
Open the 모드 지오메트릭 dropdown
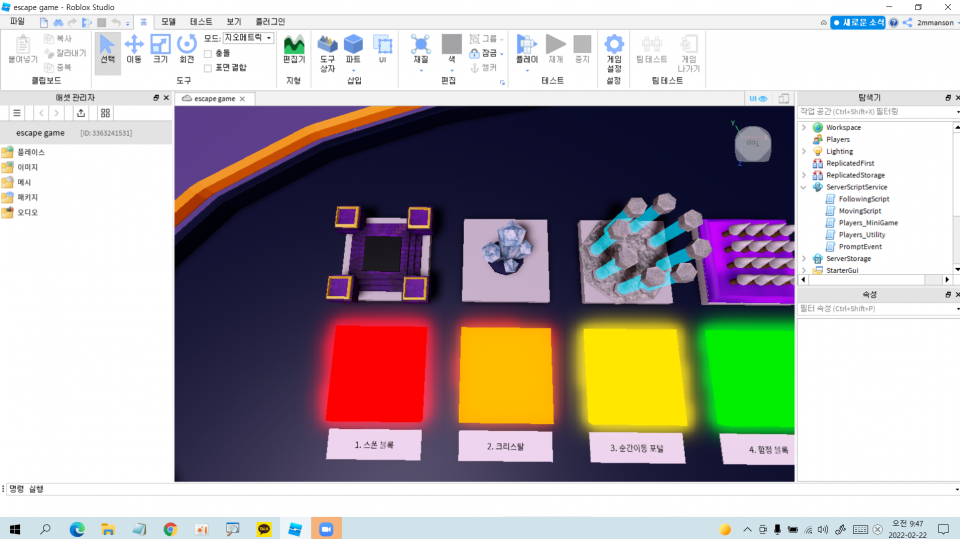click(248, 38)
